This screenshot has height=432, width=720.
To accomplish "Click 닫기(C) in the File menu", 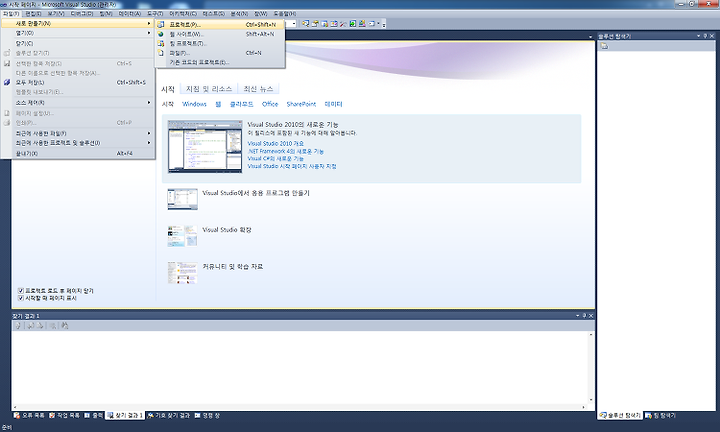I will (78, 43).
